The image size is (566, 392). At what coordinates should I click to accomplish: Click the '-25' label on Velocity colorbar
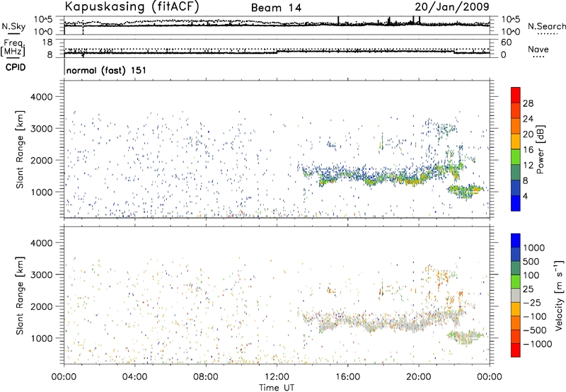pyautogui.click(x=531, y=303)
